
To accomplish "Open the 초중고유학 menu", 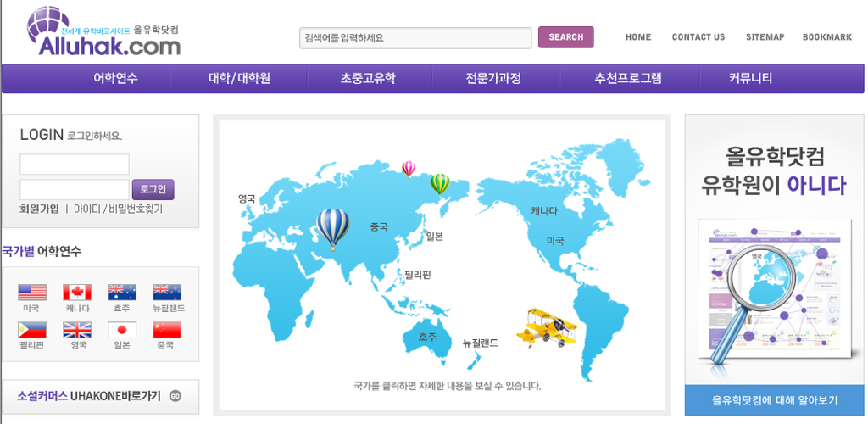I will [x=368, y=79].
